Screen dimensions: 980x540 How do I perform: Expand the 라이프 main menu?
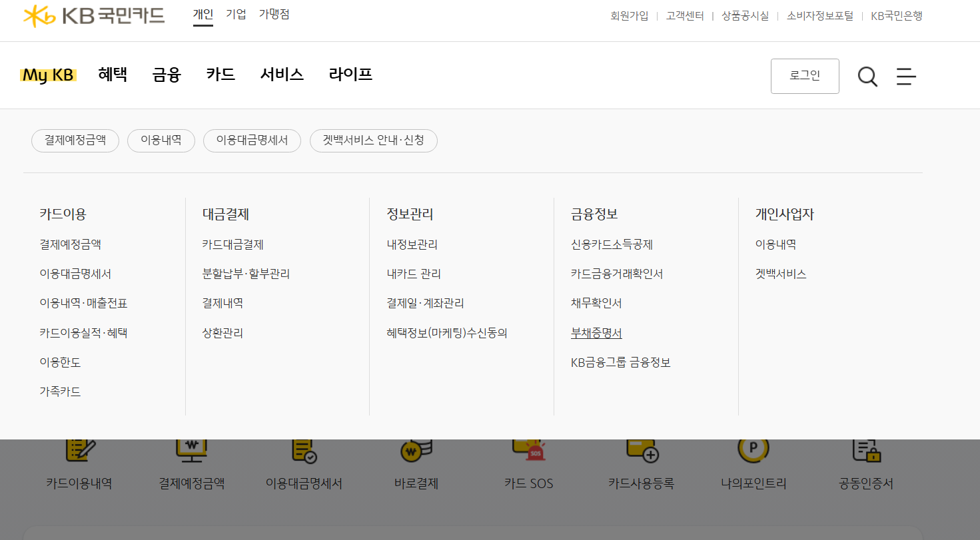350,75
